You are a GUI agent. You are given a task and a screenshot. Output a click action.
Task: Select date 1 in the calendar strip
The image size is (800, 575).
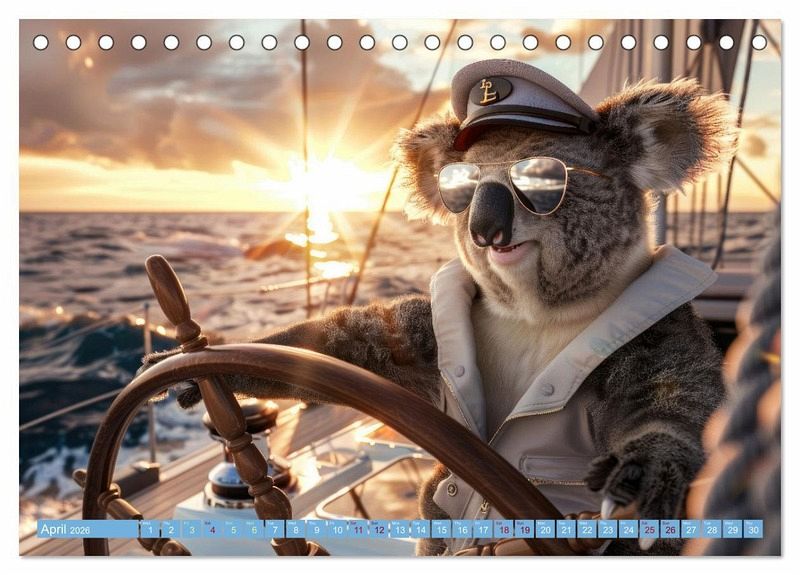[150, 529]
